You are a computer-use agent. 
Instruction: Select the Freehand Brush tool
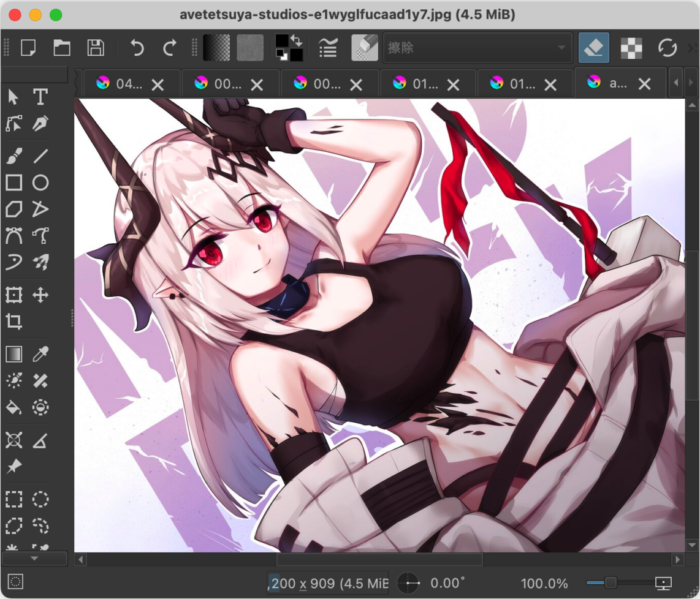(13, 156)
